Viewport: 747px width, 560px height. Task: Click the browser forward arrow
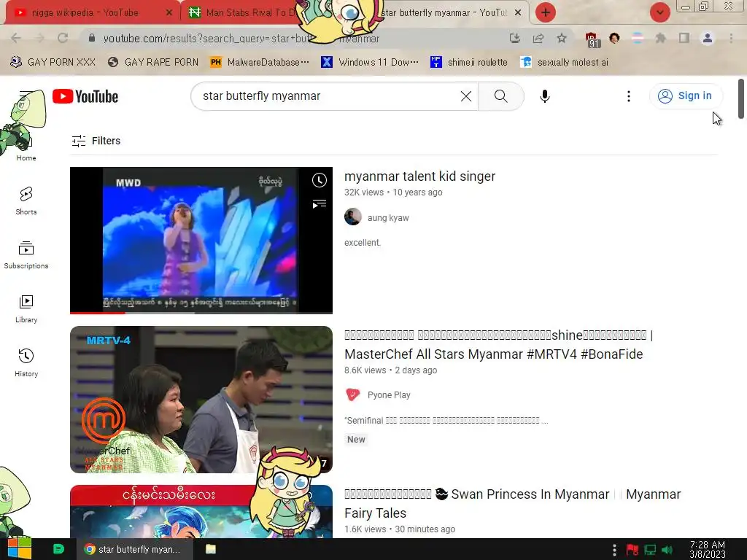39,38
